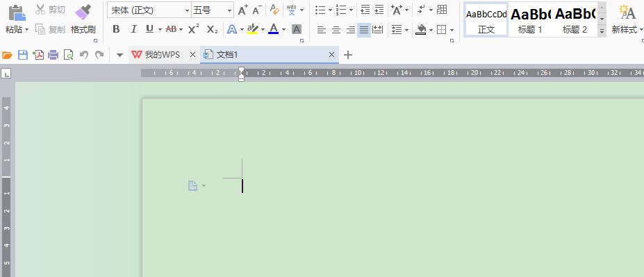Click the borders icon
Screen dimensions: 644x277
click(442, 30)
